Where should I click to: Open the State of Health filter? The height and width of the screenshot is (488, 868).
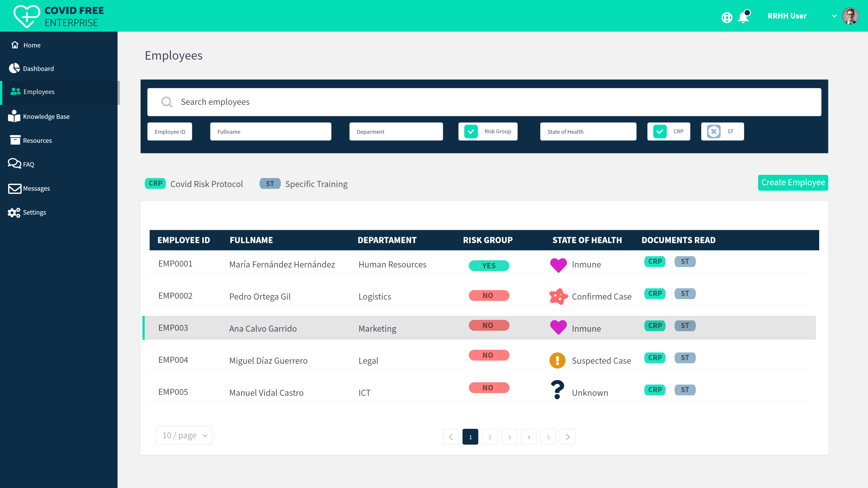click(x=588, y=131)
